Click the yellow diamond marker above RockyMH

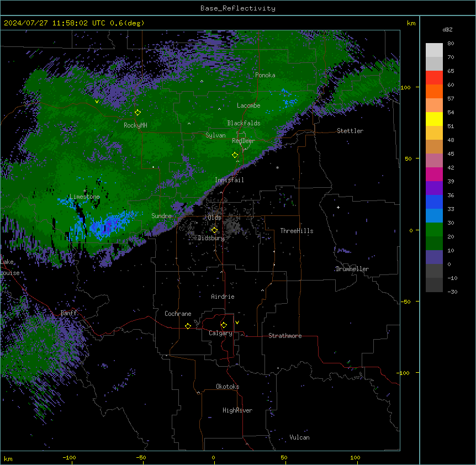[x=137, y=113]
